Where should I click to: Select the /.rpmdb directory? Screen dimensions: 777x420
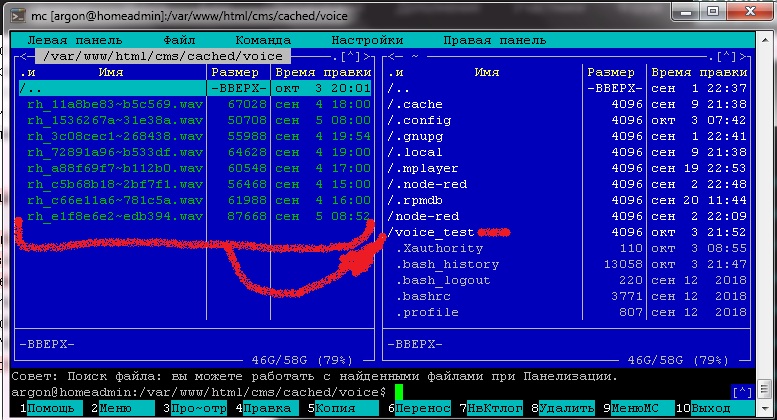coord(415,200)
